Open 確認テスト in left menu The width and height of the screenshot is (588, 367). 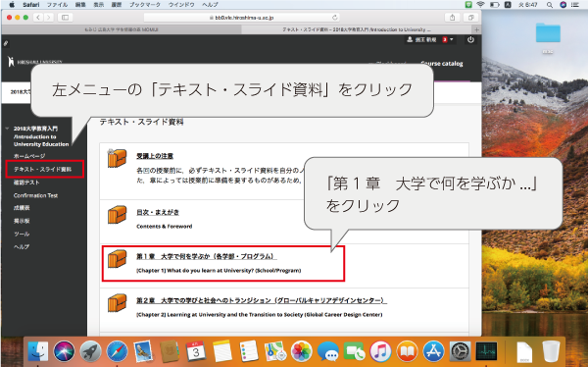pos(26,183)
